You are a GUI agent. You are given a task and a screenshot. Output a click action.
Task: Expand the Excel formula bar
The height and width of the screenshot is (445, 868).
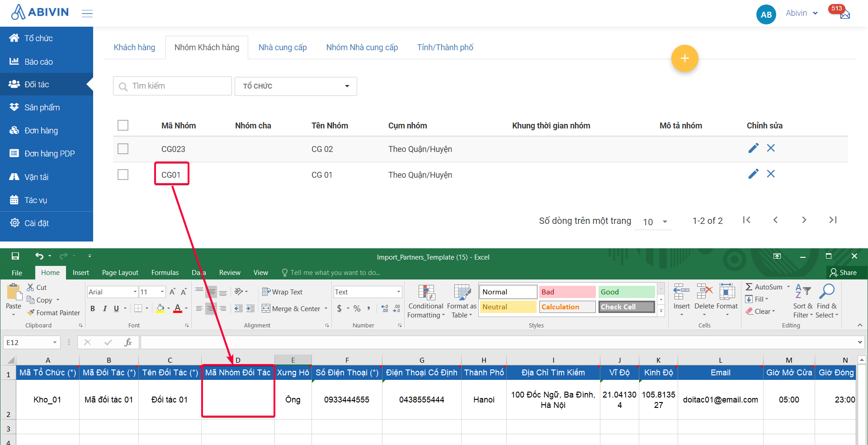[x=860, y=342]
